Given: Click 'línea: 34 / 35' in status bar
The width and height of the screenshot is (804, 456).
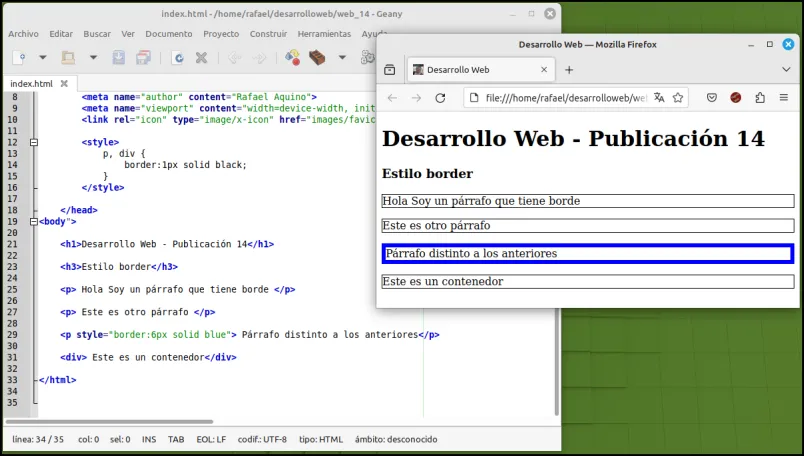Looking at the screenshot, I should pyautogui.click(x=38, y=440).
